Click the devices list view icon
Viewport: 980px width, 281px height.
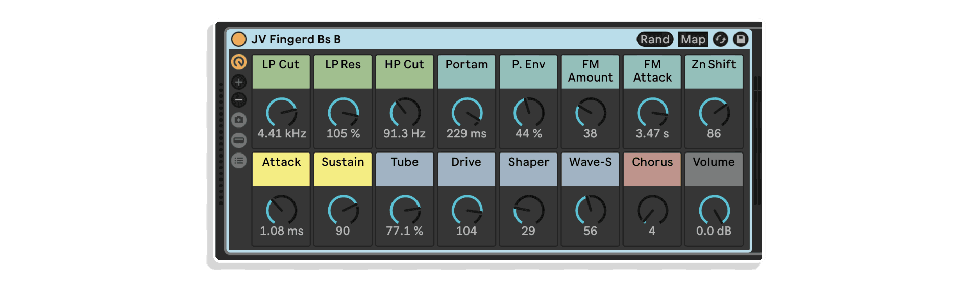tap(239, 161)
